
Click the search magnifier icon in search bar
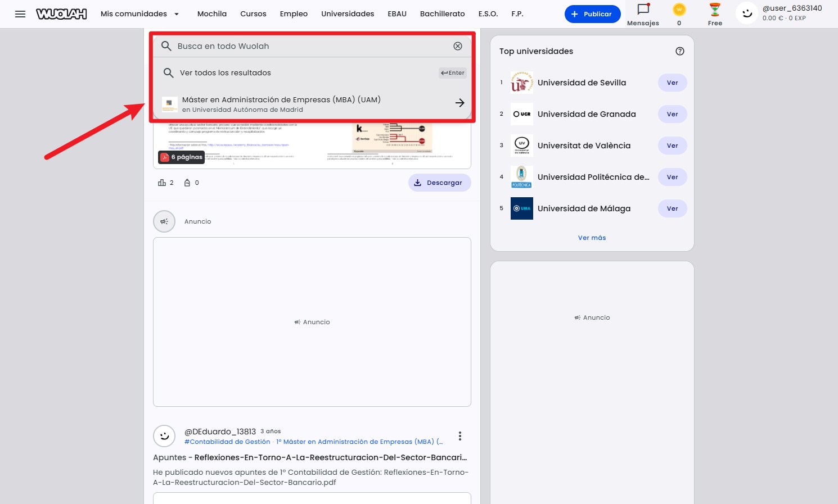tap(166, 46)
